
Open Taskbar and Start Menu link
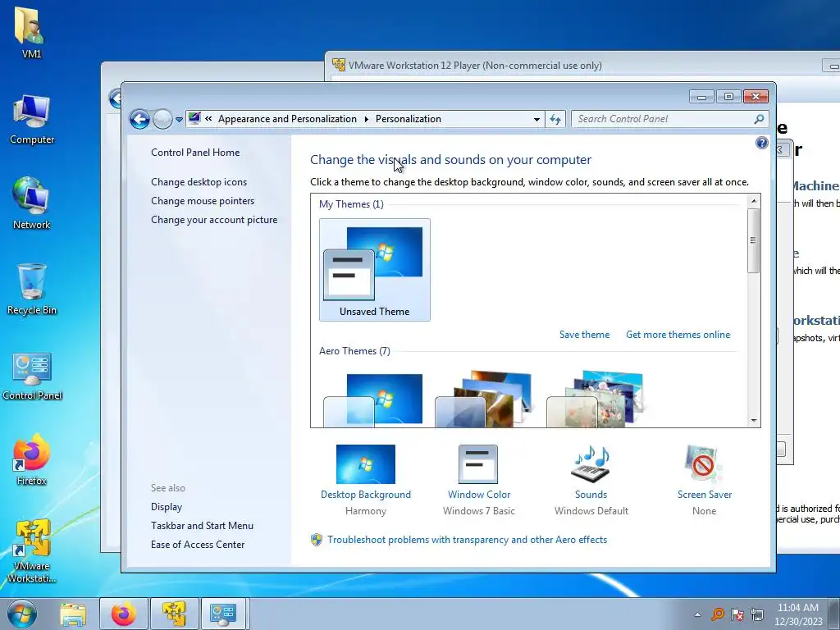pyautogui.click(x=202, y=526)
